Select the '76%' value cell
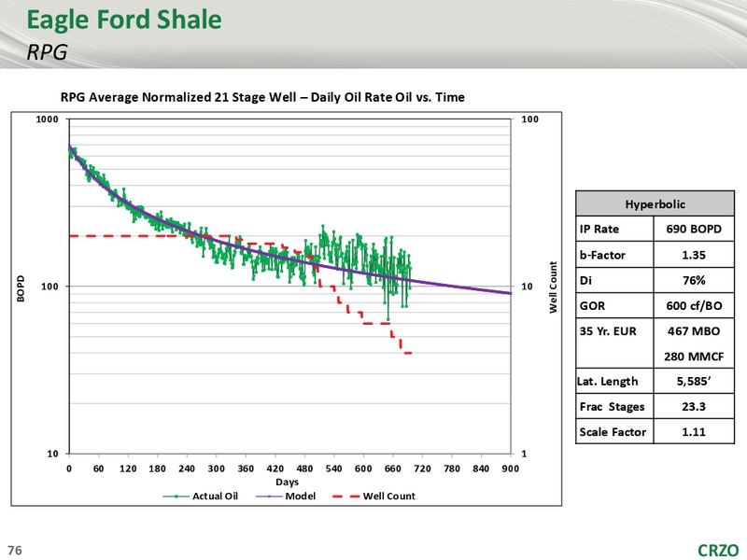This screenshot has width=747, height=560. pos(694,280)
